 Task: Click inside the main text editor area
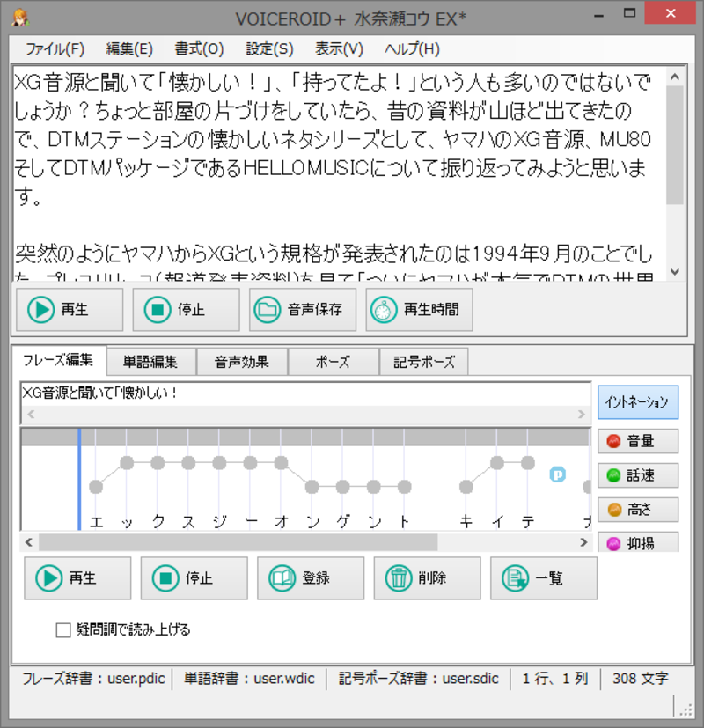(x=339, y=172)
